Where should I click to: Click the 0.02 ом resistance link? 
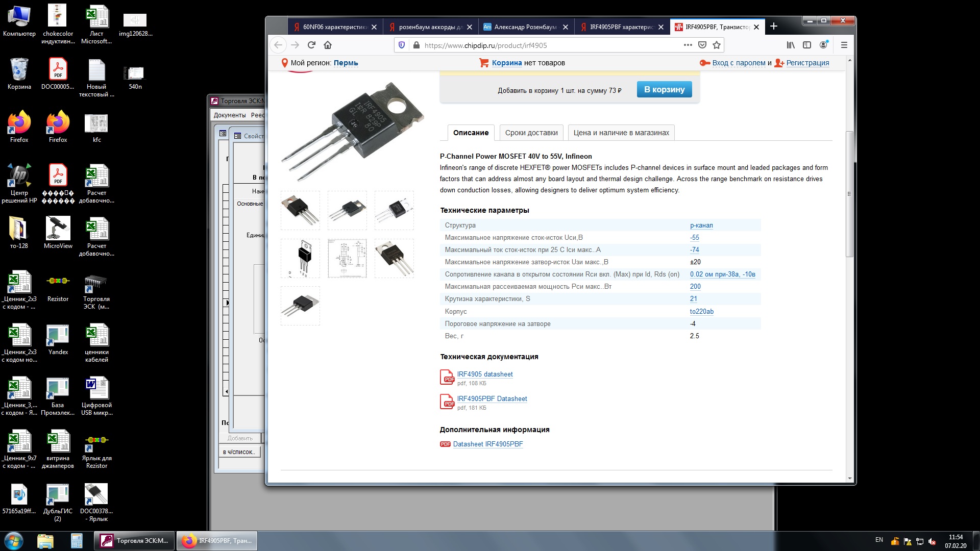point(723,274)
